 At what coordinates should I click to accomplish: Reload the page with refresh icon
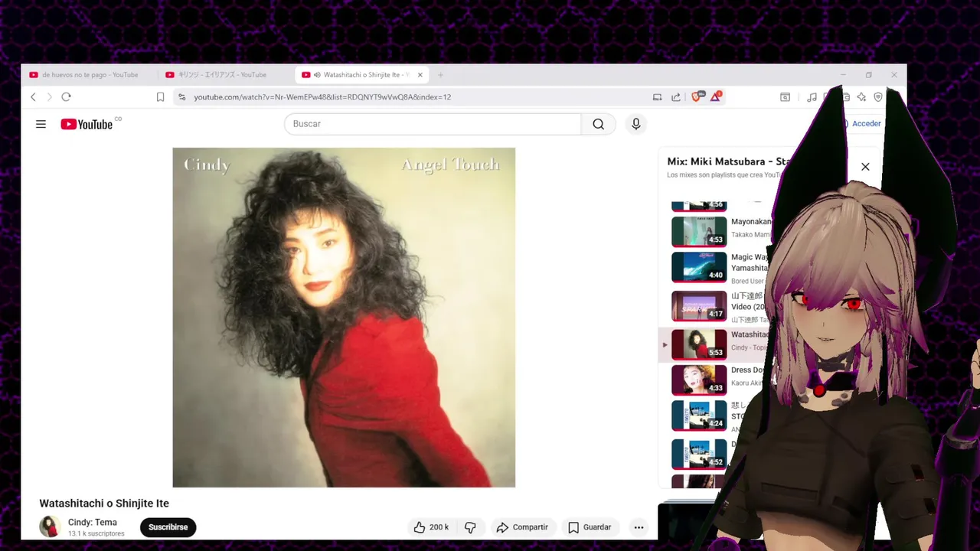coord(66,97)
